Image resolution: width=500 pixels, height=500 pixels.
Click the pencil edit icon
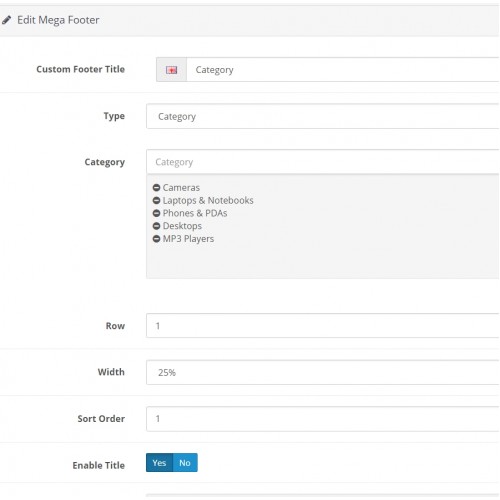(x=6, y=20)
